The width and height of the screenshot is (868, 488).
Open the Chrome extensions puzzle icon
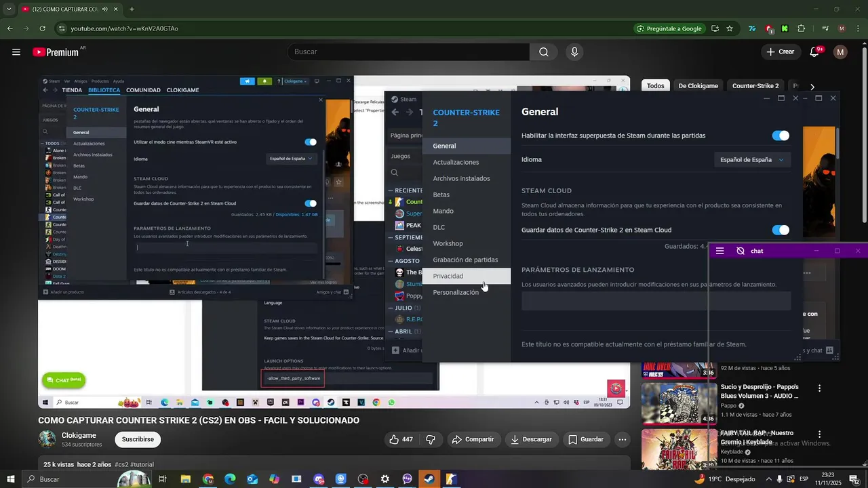(x=802, y=28)
